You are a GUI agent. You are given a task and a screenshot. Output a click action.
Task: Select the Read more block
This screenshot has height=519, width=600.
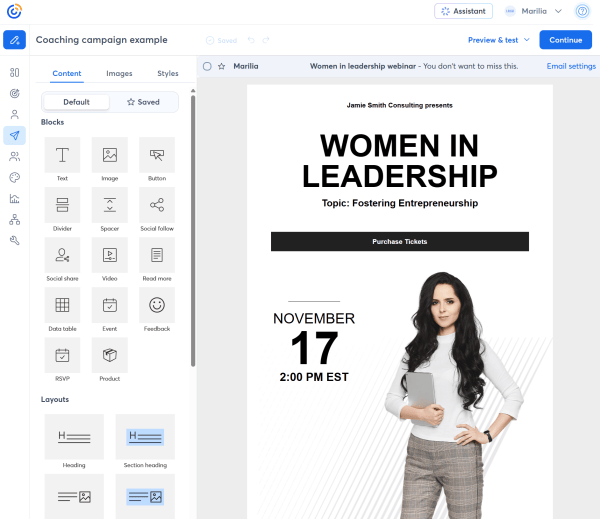pos(157,255)
